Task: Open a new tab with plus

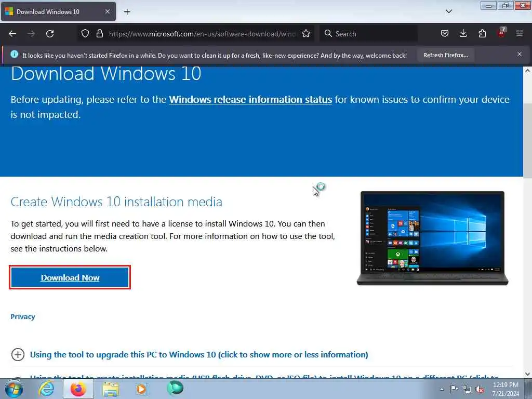Action: pos(127,12)
